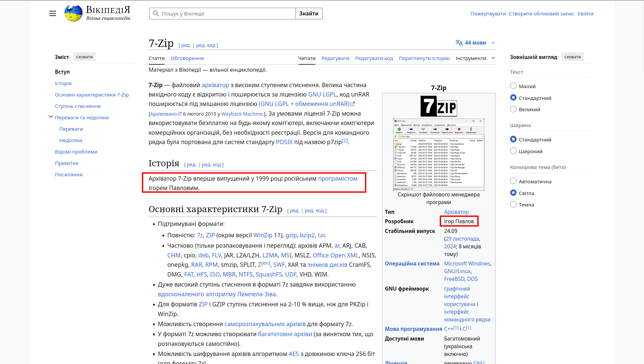Open Переглянути історію tab
This screenshot has height=364, width=644.
pyautogui.click(x=424, y=58)
